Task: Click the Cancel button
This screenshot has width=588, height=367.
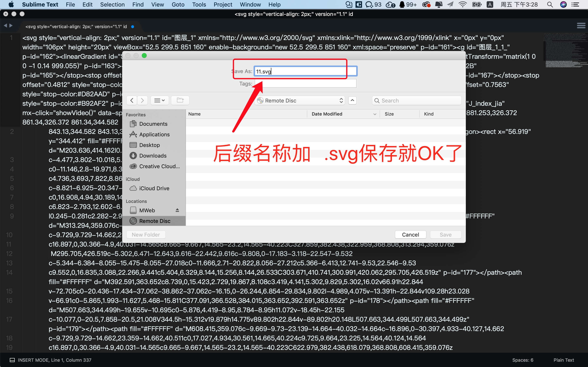Action: pos(410,235)
